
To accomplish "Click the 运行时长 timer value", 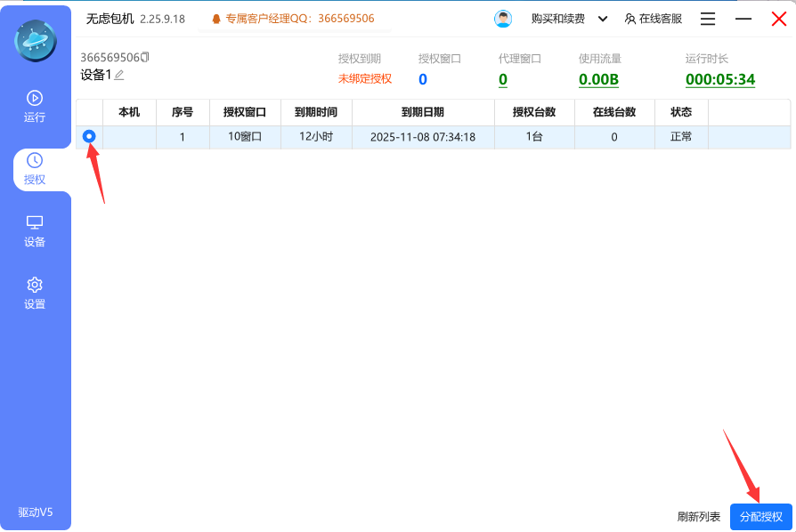I will coord(719,80).
